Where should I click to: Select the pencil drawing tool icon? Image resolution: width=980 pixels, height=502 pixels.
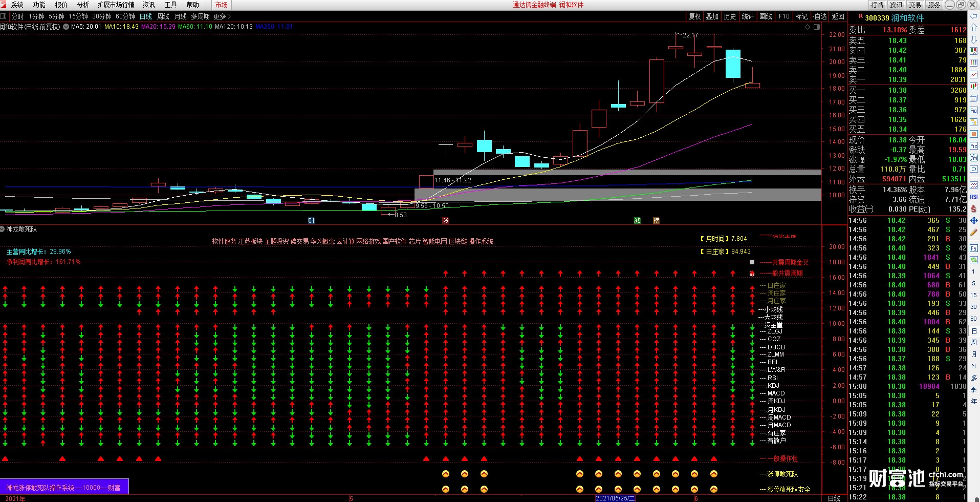click(x=974, y=233)
